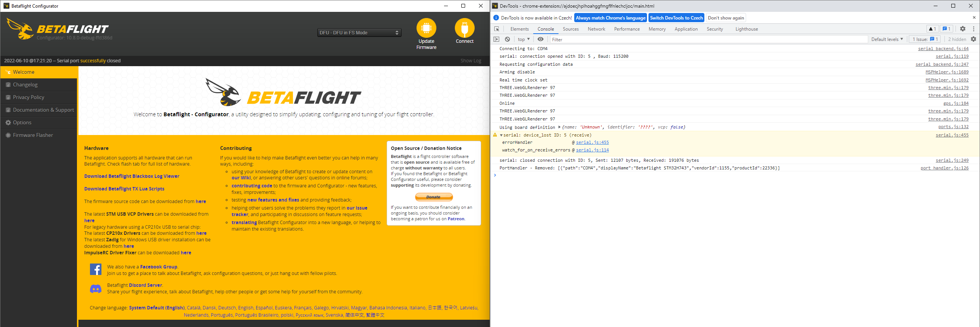Click the console Filter input field
Image resolution: width=980 pixels, height=327 pixels.
709,39
